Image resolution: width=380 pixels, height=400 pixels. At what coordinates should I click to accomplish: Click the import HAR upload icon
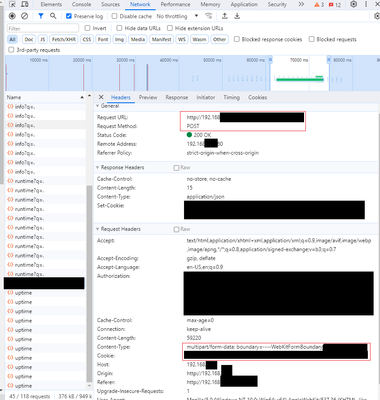[x=225, y=16]
